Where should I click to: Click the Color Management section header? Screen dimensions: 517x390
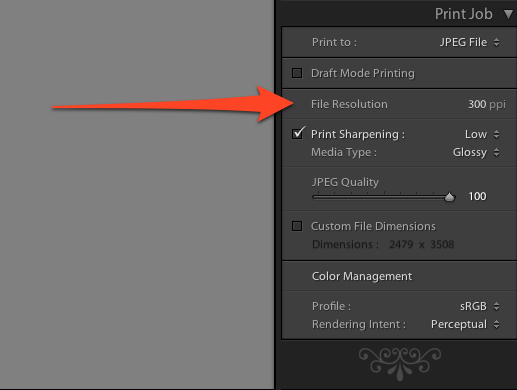coord(362,276)
